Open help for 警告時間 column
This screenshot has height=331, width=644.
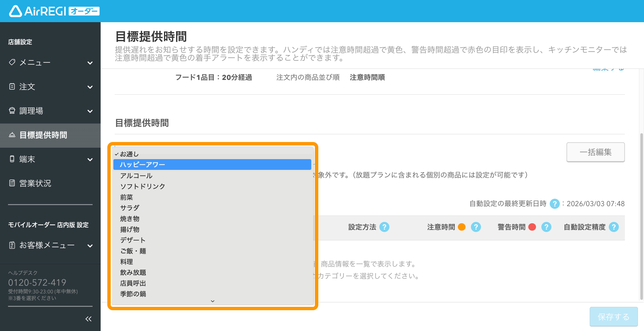[546, 227]
